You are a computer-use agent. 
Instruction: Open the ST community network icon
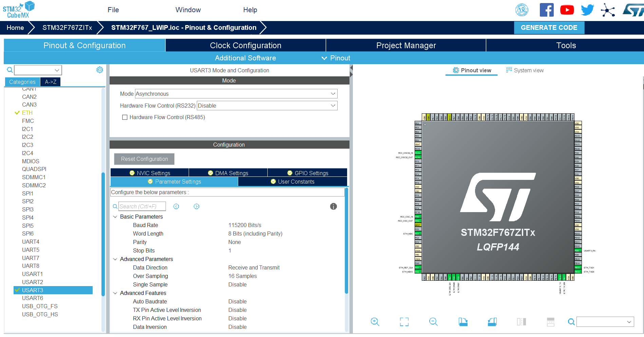click(608, 10)
